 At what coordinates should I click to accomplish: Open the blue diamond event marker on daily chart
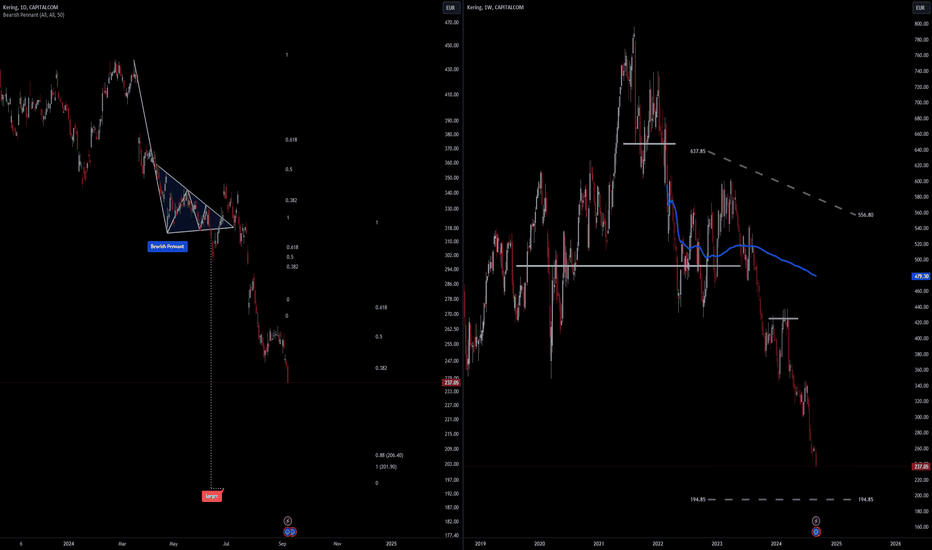pos(290,532)
